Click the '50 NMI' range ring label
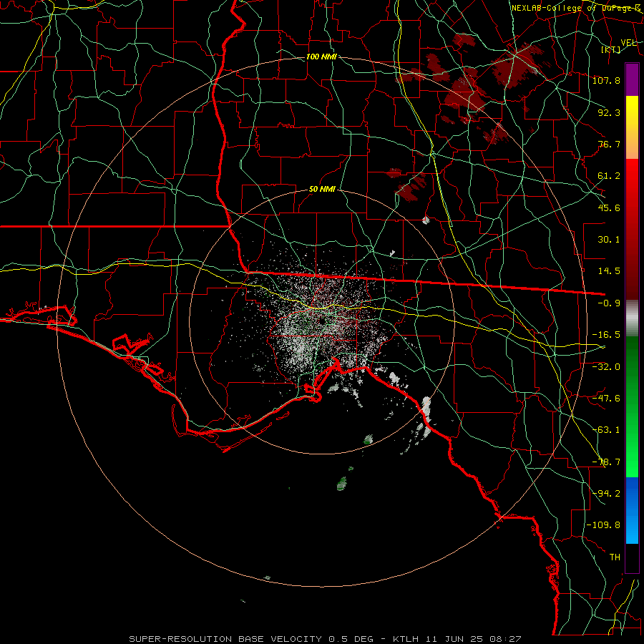Image resolution: width=644 pixels, height=644 pixels. (322, 190)
